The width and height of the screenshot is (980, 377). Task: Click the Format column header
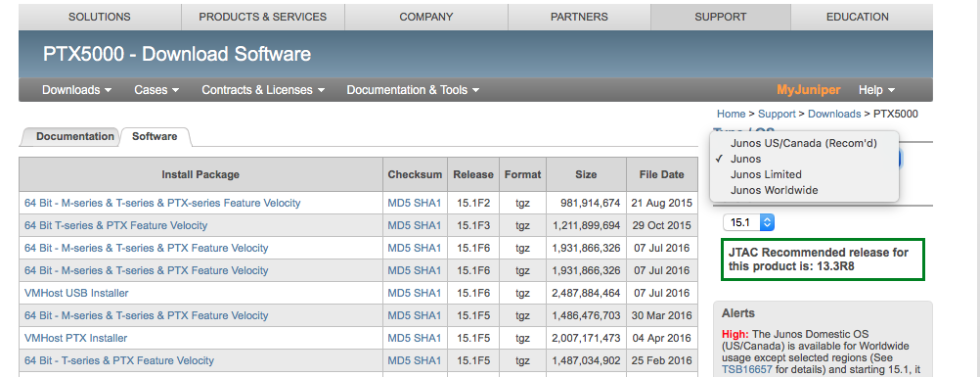522,174
